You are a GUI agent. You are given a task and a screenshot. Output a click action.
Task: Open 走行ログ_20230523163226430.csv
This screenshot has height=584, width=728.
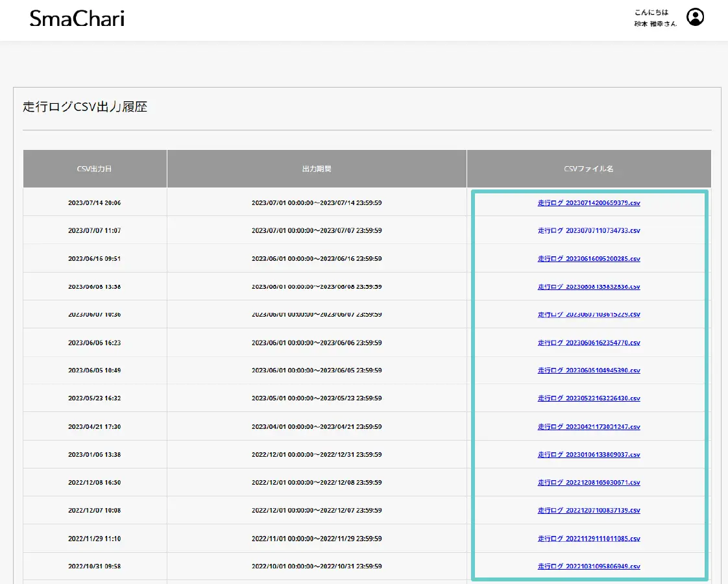click(x=588, y=398)
